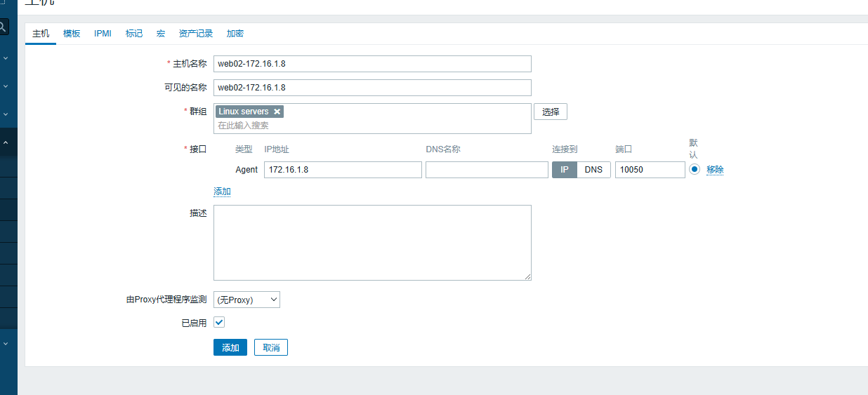Screen dimensions: 868x395
Task: Click the blue 添加 submit button
Action: coord(230,347)
